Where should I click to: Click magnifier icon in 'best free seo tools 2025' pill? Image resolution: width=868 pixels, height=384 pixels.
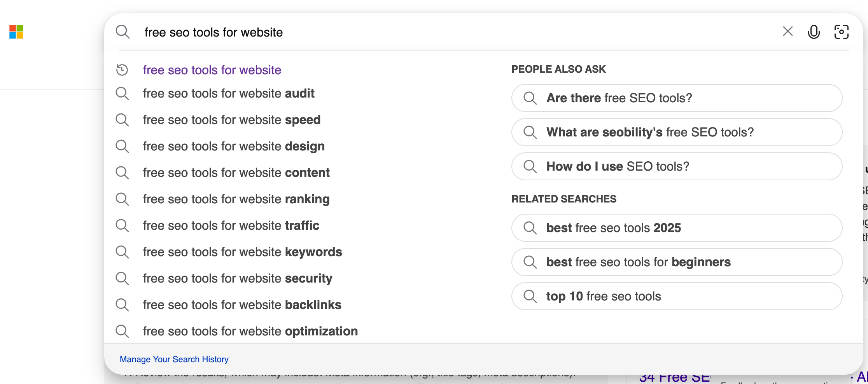(x=530, y=228)
